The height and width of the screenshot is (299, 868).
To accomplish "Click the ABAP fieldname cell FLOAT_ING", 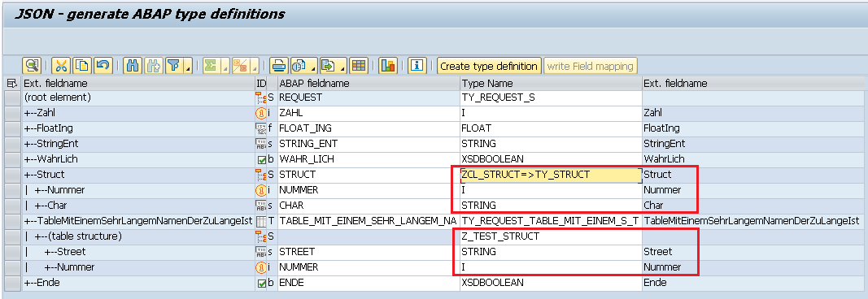I will 369,128.
